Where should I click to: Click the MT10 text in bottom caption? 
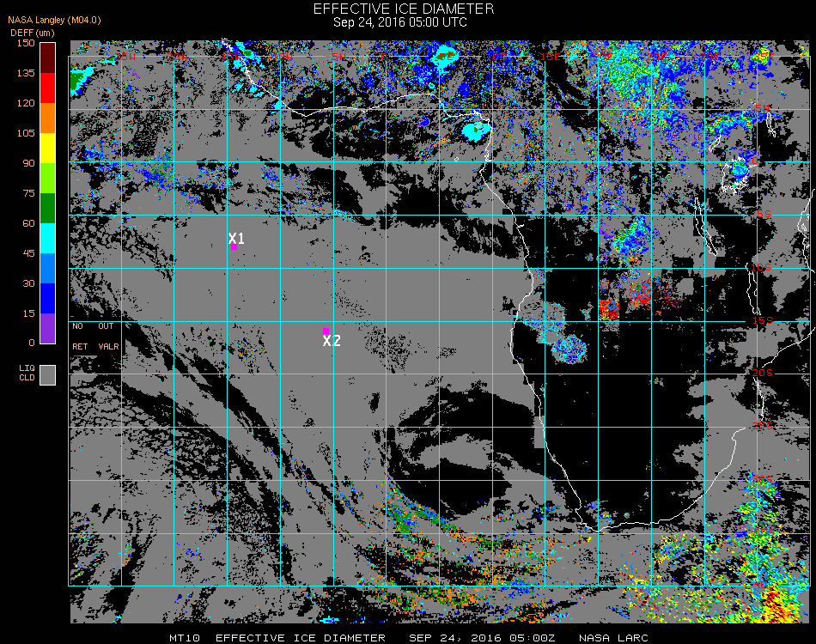pos(184,638)
